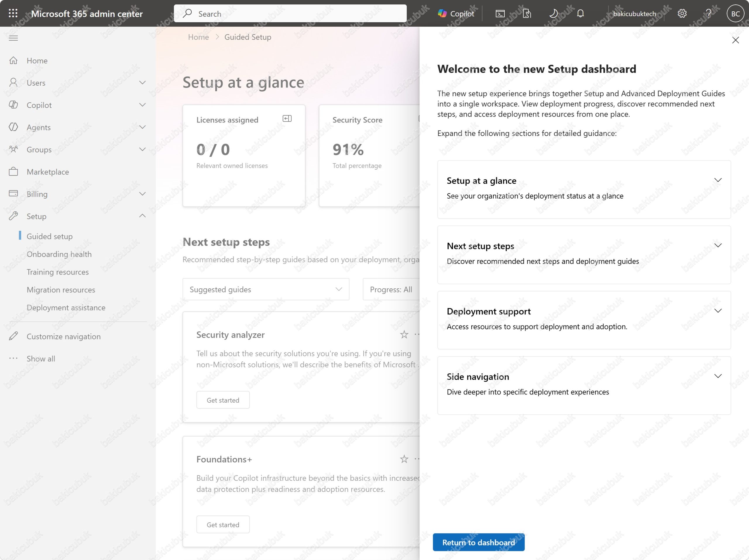Click Home breadcrumb link
749x560 pixels.
tap(198, 37)
